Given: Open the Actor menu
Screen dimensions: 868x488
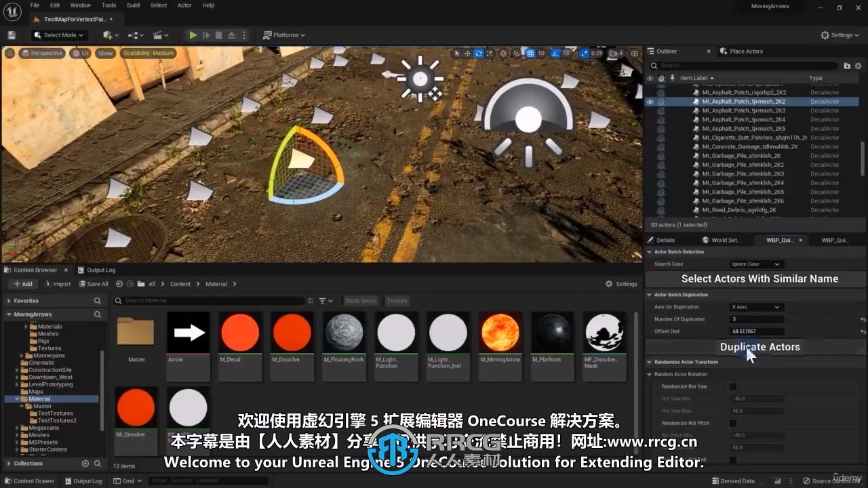Looking at the screenshot, I should tap(184, 5).
